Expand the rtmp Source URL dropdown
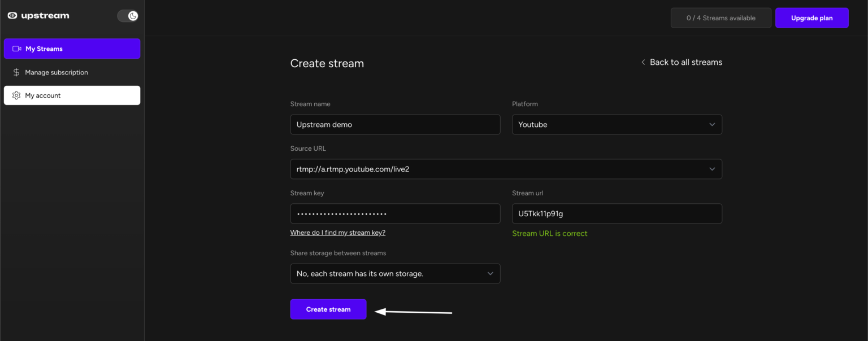This screenshot has height=341, width=868. point(506,169)
